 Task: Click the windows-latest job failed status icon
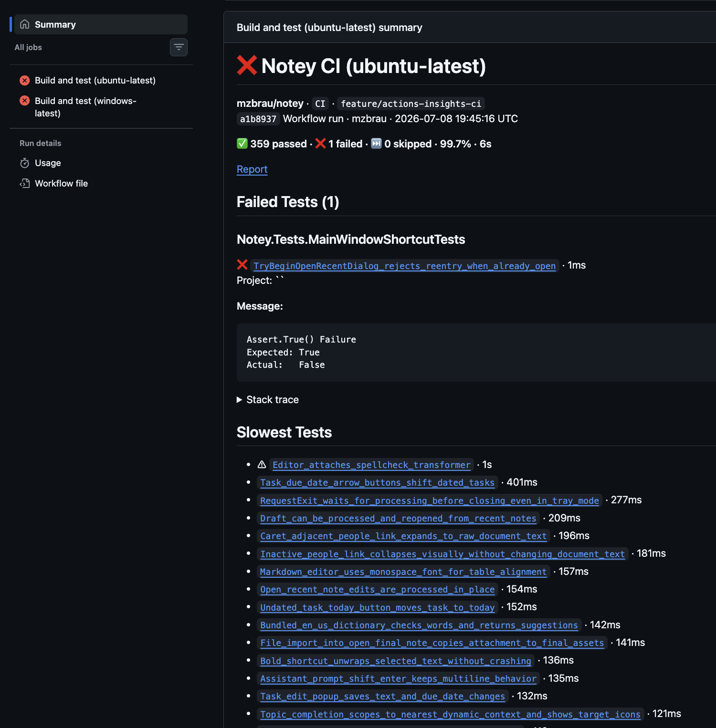click(25, 101)
